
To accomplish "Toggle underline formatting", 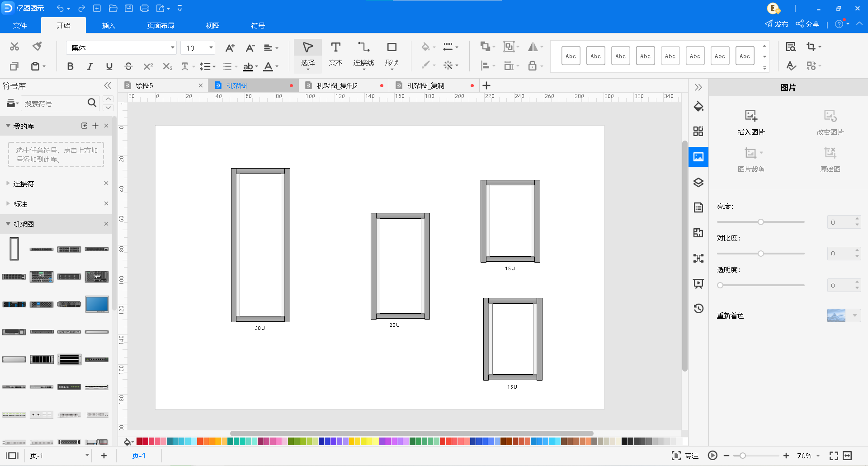I will tap(109, 66).
